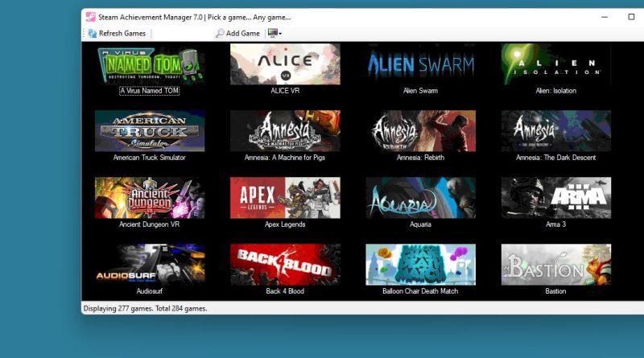
Task: Click the 'Amnesia: Rebirth' text label
Action: point(420,158)
